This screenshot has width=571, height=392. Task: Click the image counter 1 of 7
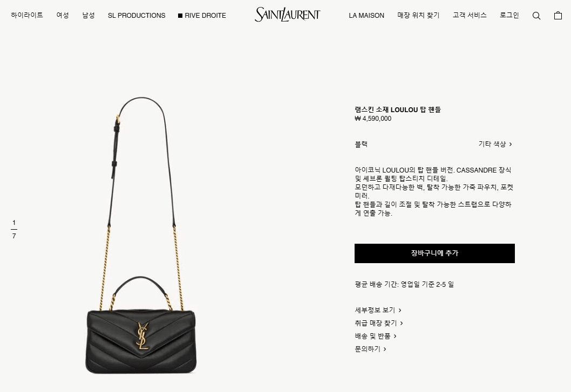tap(14, 229)
